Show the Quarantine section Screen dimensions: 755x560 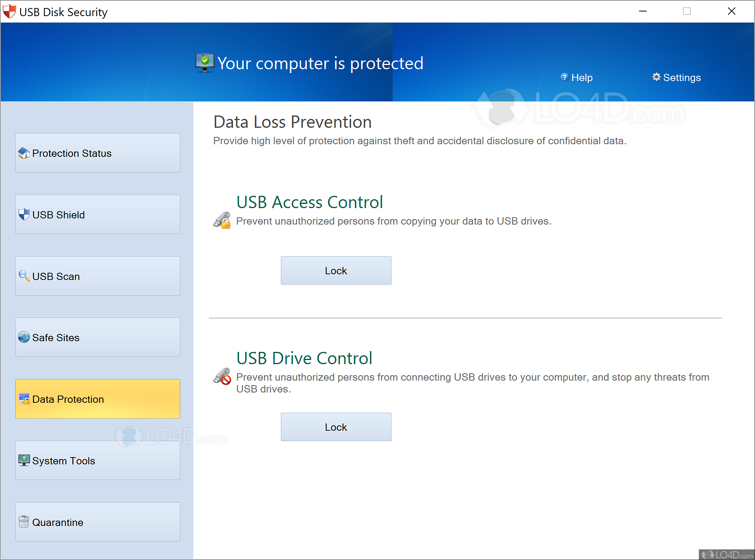(x=98, y=522)
